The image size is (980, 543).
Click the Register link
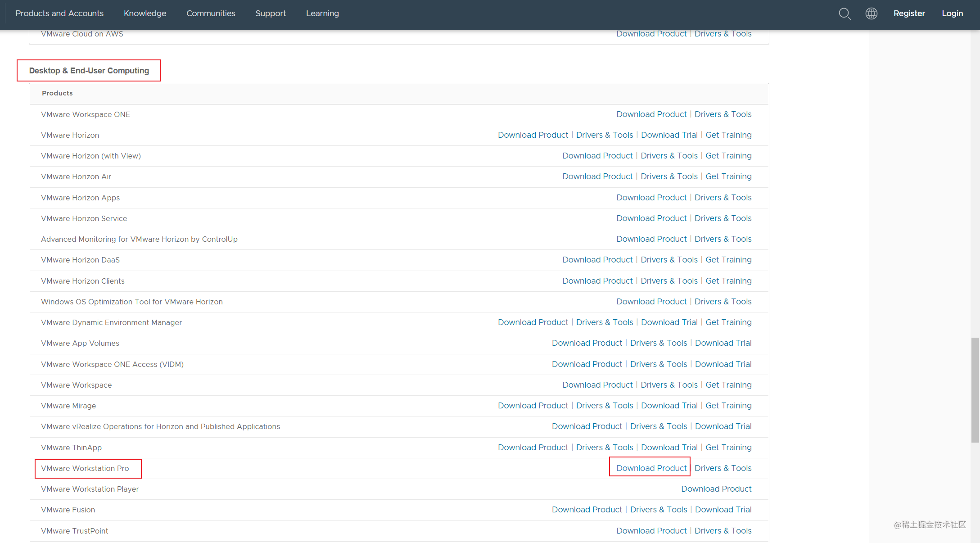[x=909, y=14]
